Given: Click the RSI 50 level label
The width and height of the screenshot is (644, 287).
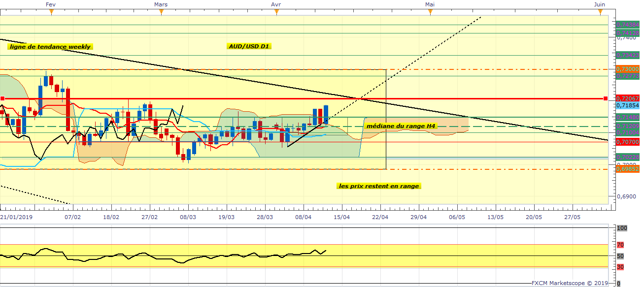Looking at the screenshot, I should (621, 256).
